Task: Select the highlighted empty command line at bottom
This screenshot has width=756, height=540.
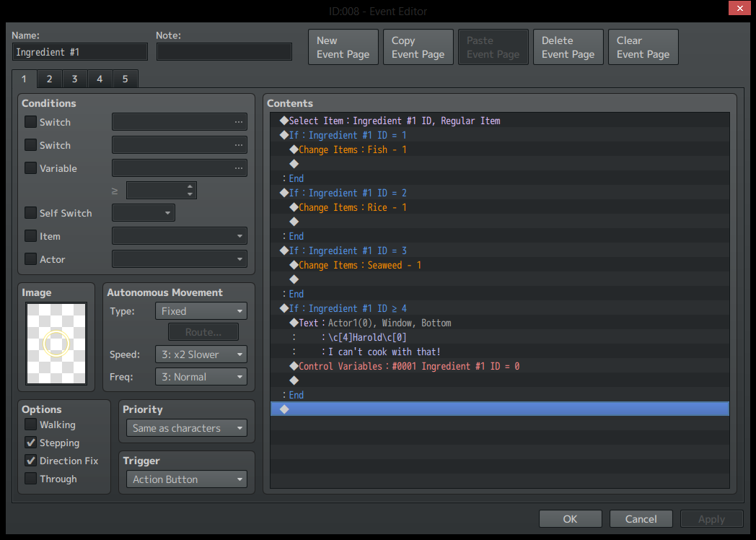Action: pyautogui.click(x=500, y=409)
